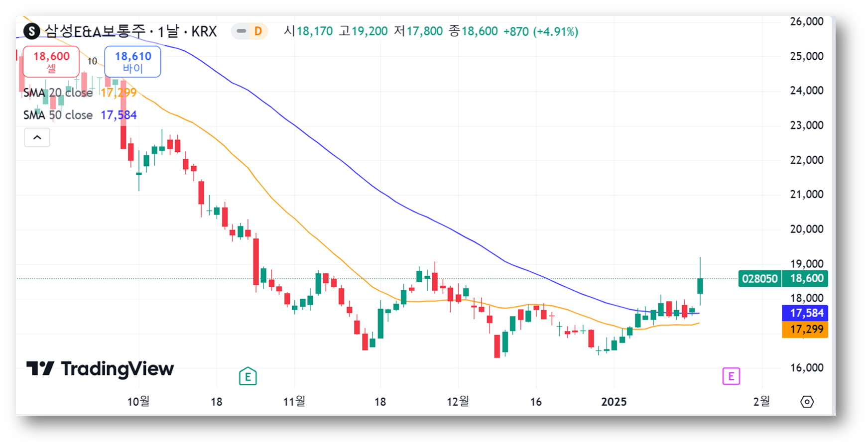The width and height of the screenshot is (868, 448).
Task: Click the 26,000 price scale label
Action: coord(807,21)
